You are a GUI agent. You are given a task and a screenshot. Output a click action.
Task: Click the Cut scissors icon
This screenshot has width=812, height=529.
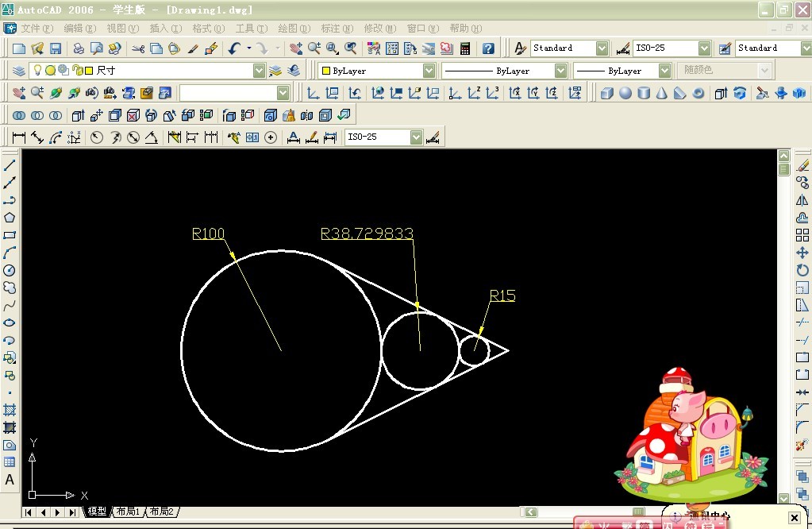[x=138, y=48]
